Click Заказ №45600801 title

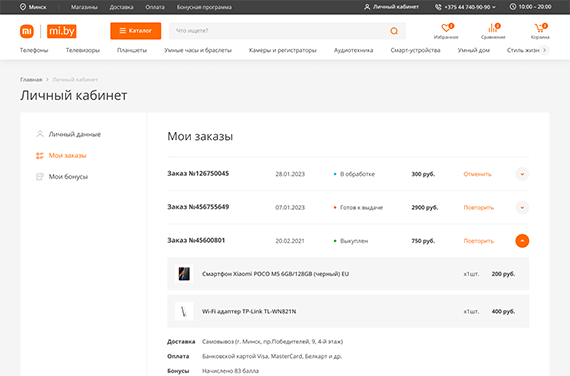(196, 240)
